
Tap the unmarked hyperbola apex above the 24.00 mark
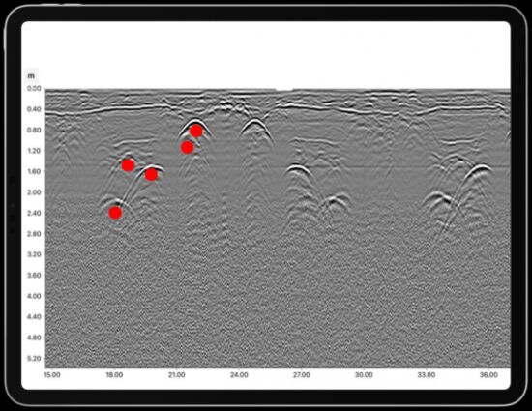click(x=253, y=121)
